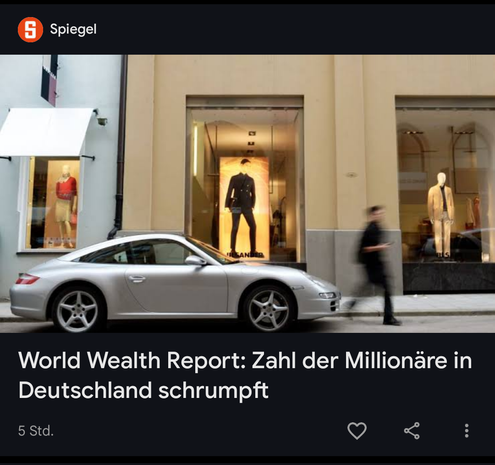
Task: Click the blurred pedestrian in the photo
Action: 375,265
